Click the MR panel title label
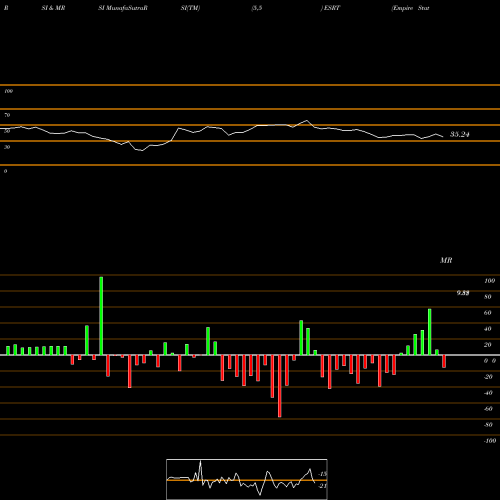 click(x=446, y=260)
